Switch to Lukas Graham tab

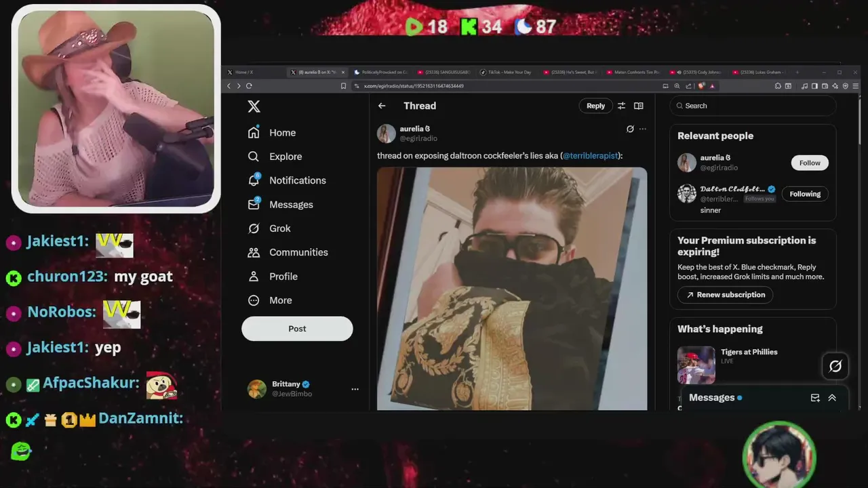pyautogui.click(x=758, y=72)
